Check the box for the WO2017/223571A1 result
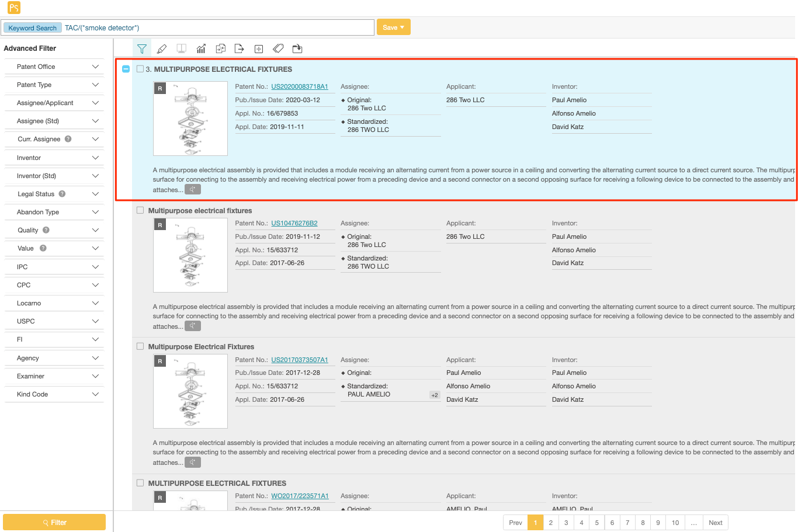This screenshot has width=798, height=532. tap(140, 483)
